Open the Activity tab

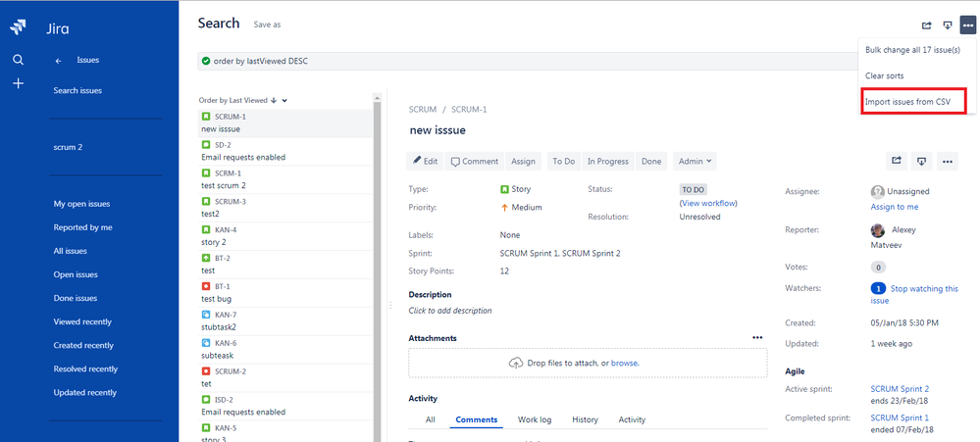tap(632, 419)
